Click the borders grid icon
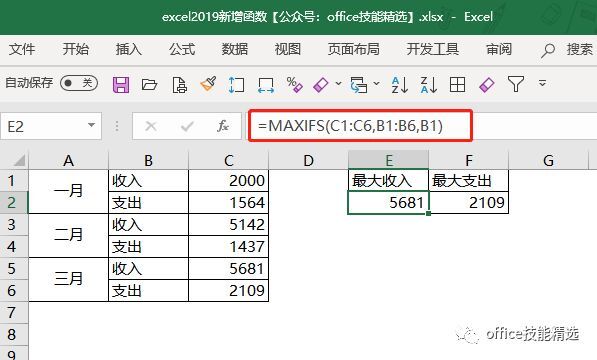Image resolution: width=597 pixels, height=360 pixels. coord(457,84)
